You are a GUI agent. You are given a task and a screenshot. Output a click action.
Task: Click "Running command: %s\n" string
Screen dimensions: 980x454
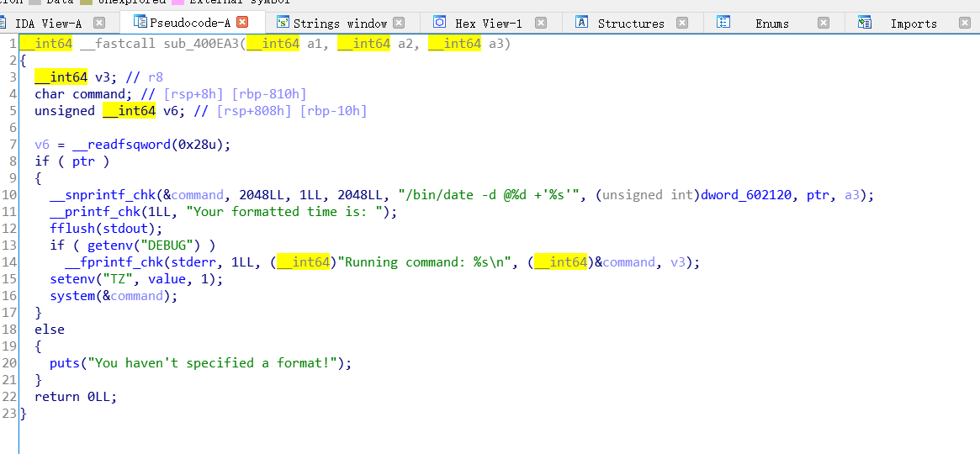pyautogui.click(x=427, y=262)
